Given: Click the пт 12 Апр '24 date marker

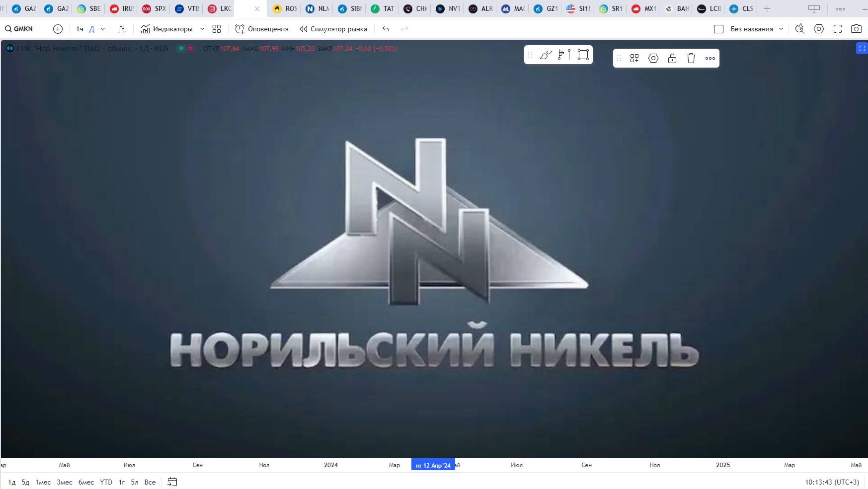Looking at the screenshot, I should (433, 465).
